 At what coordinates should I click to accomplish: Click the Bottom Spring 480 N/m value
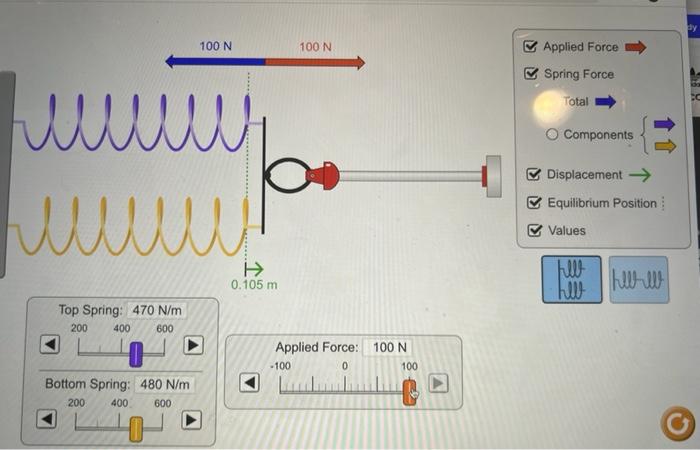(165, 384)
